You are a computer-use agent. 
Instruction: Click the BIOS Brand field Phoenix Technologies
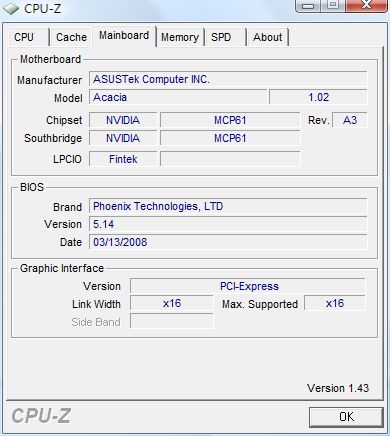point(228,206)
